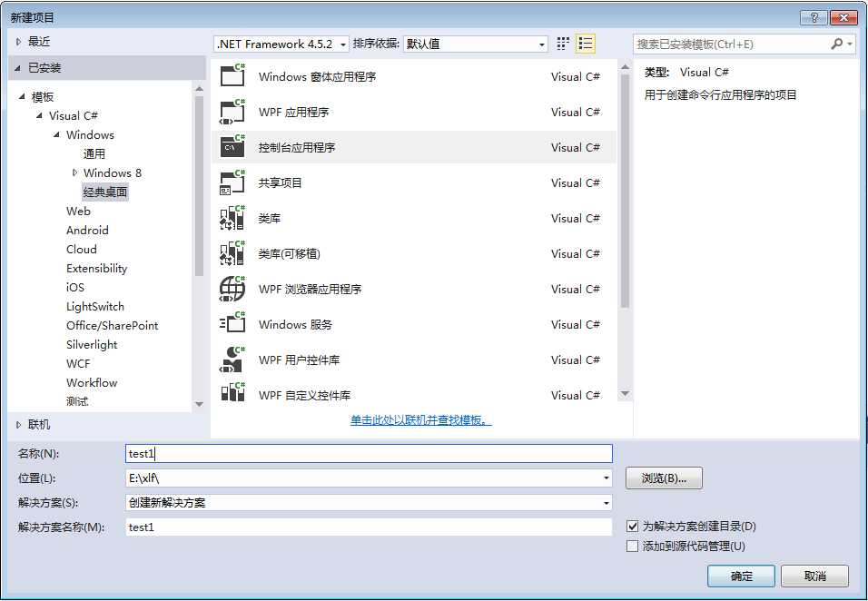Close the 新建项目 dialog

pos(843,17)
